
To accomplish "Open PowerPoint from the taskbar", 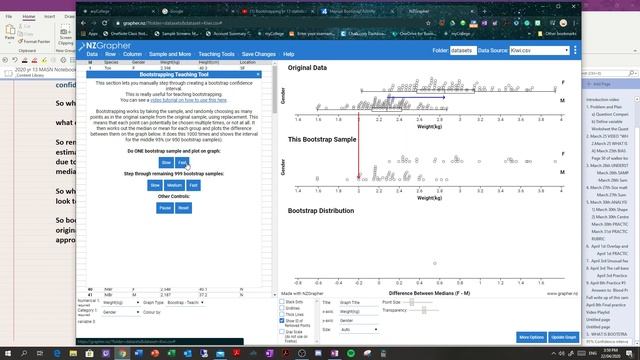I will tap(155, 353).
